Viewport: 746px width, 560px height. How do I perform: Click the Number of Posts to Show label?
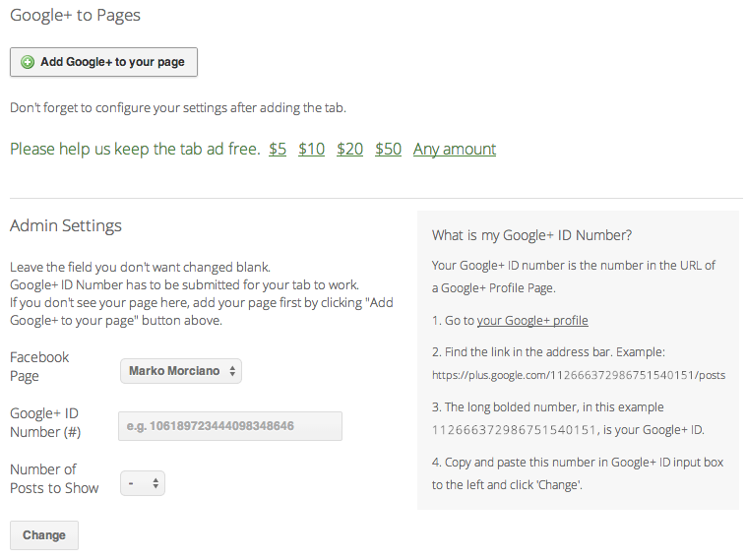click(x=54, y=478)
